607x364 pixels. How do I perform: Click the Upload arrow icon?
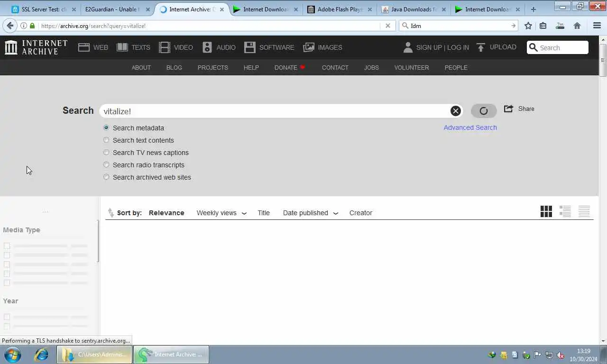tap(481, 47)
